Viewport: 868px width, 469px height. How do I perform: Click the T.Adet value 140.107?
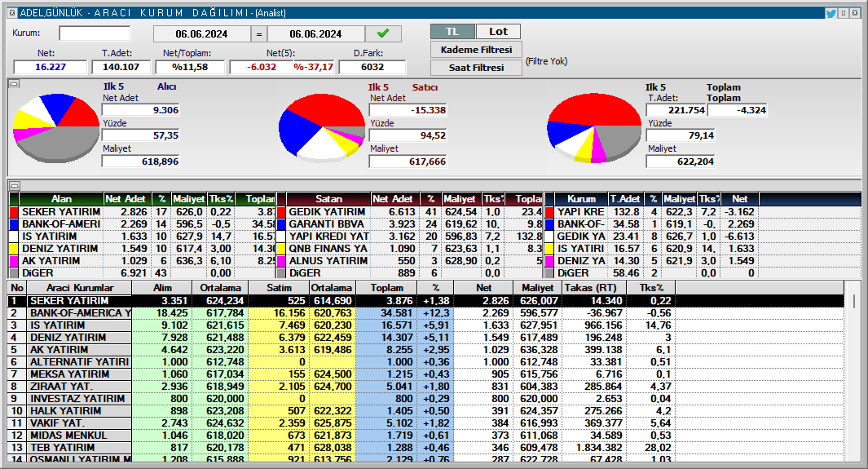121,67
